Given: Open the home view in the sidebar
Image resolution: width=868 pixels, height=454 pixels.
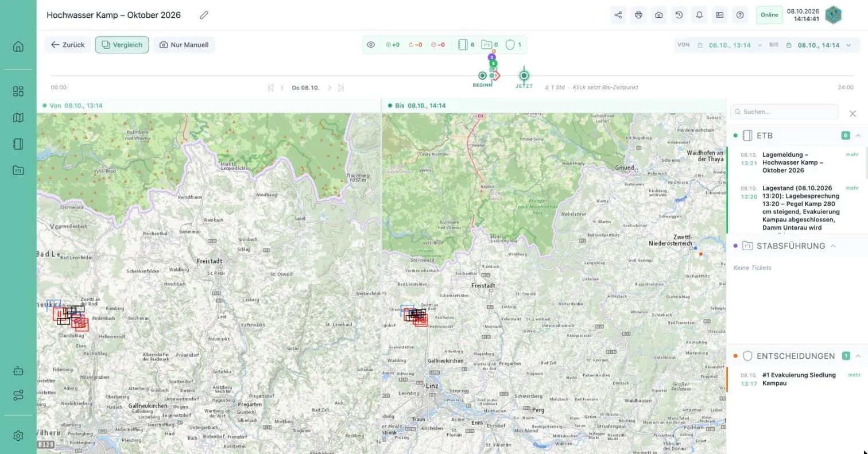Looking at the screenshot, I should point(18,46).
